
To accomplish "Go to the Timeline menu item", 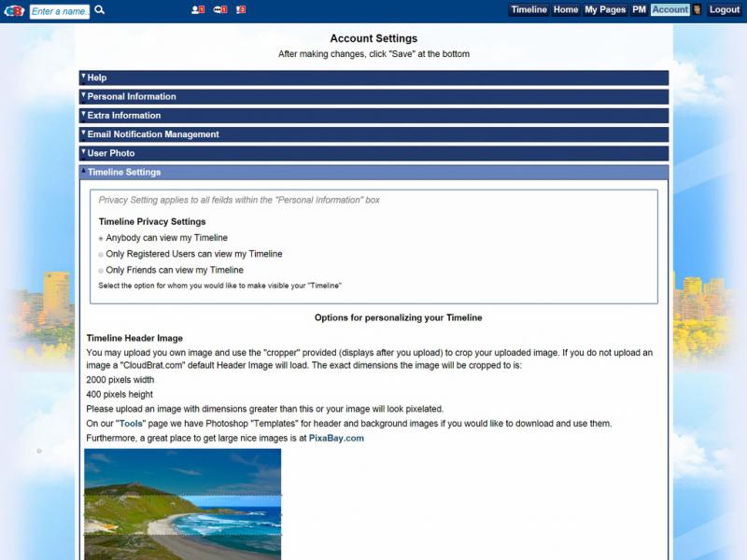I will (529, 10).
